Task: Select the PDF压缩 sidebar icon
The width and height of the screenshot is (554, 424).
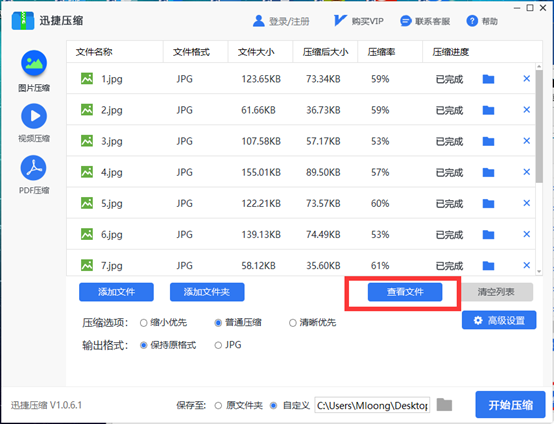Action: (x=34, y=168)
